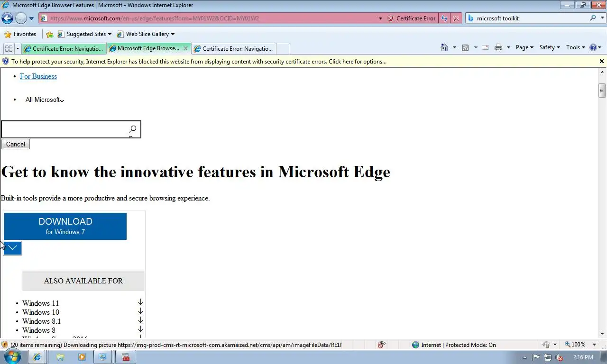Run search with the magnifier icon
Image resolution: width=607 pixels, height=364 pixels.
[593, 18]
